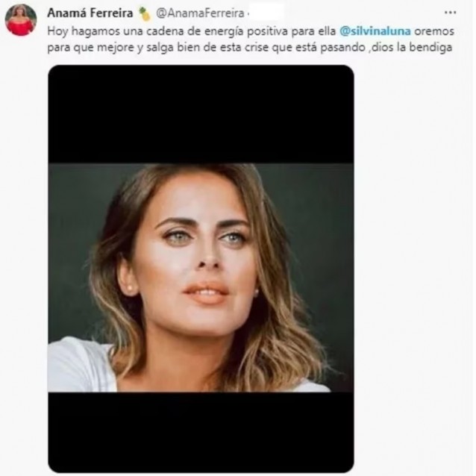The width and height of the screenshot is (476, 476).
Task: Open the tweet's three-dot more options menu
Action: point(450,13)
